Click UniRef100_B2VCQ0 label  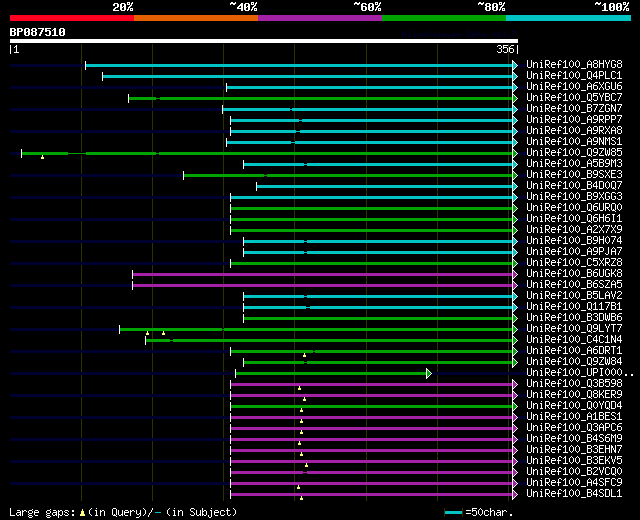(574, 472)
